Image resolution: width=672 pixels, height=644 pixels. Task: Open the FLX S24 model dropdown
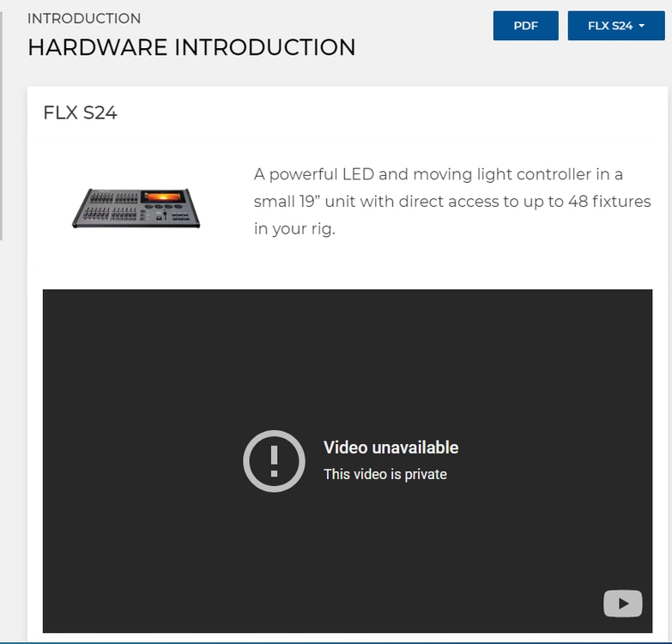616,26
